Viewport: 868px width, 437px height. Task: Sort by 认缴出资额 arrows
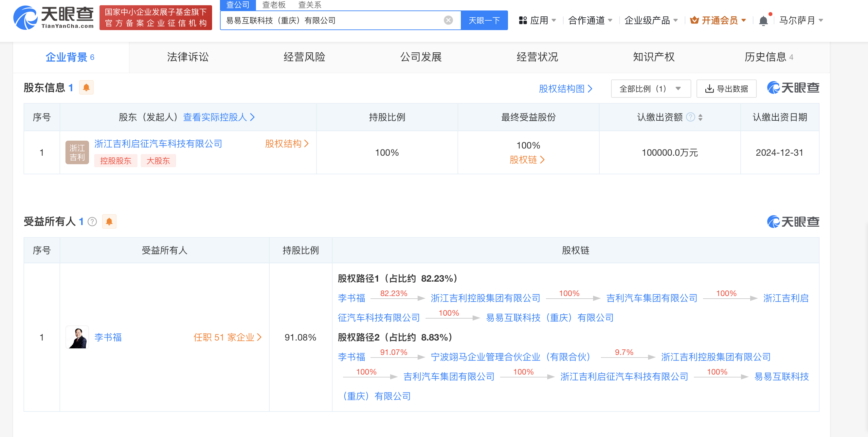[700, 117]
